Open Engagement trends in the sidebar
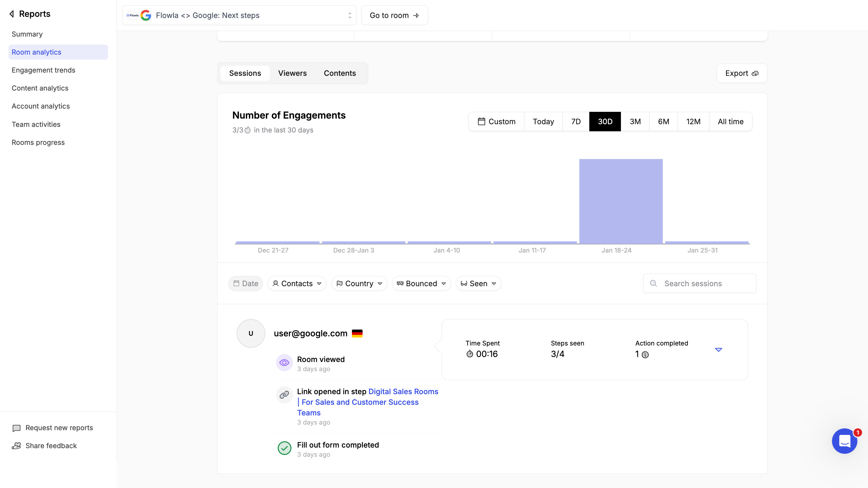 (x=43, y=70)
